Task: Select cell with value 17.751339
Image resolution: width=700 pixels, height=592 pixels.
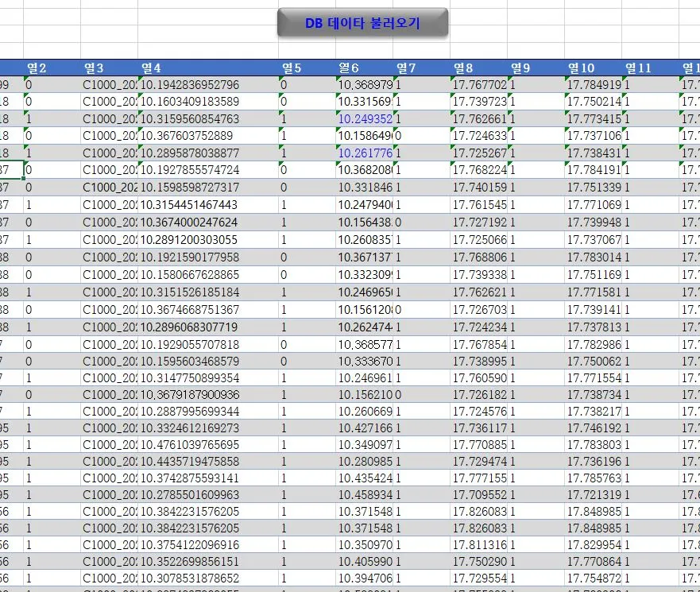Action: [593, 188]
